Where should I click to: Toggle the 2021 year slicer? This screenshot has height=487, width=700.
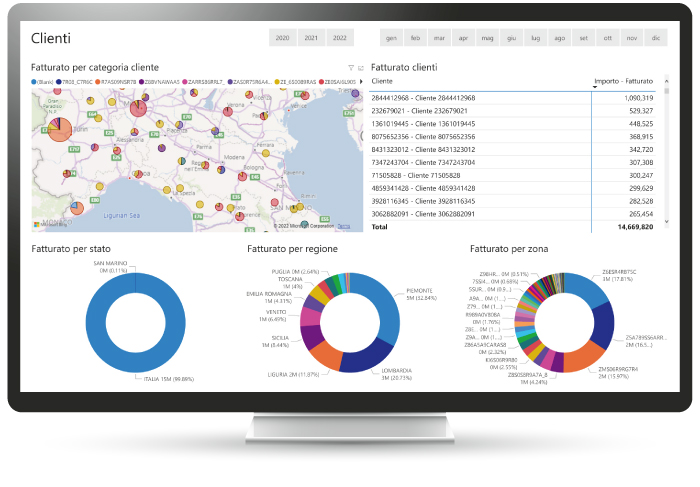pos(311,38)
